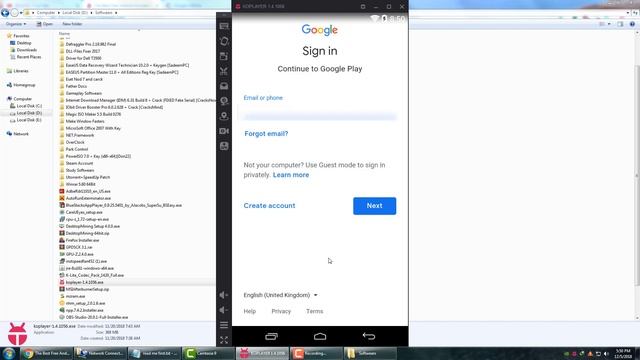Screen dimensions: 640x360
Task: Open the Terms link in the sign-in footer
Action: (315, 311)
